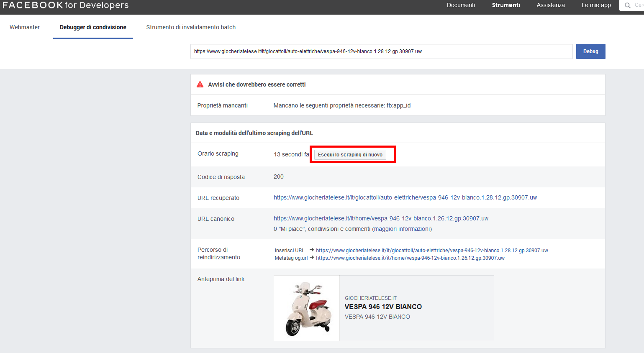Click the red warning triangle icon
The height and width of the screenshot is (353, 644).
(200, 84)
